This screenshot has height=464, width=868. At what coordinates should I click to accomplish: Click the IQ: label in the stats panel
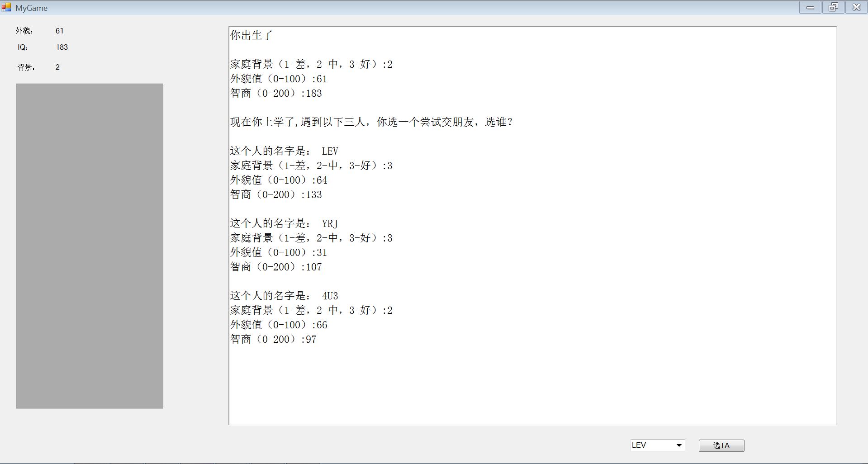tap(23, 47)
